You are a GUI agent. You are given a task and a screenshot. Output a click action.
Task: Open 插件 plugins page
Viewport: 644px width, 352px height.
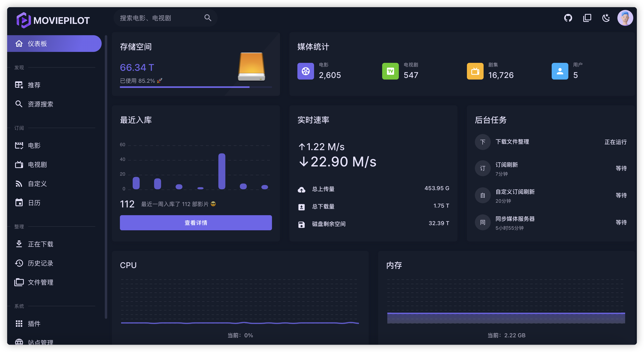(x=34, y=324)
